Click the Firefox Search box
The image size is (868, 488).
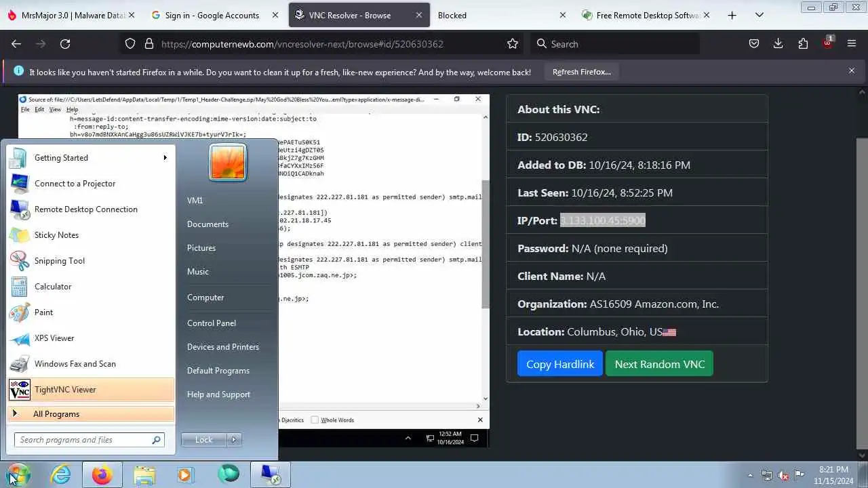pos(614,43)
